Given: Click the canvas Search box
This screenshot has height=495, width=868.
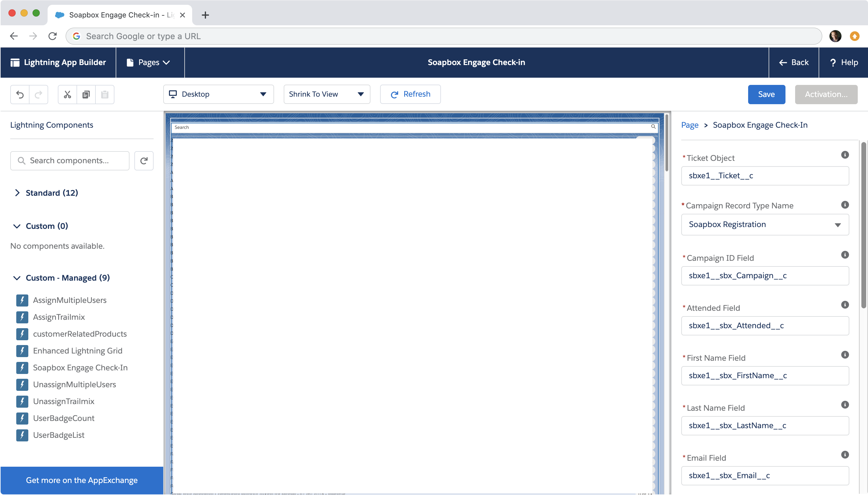Looking at the screenshot, I should pos(414,127).
